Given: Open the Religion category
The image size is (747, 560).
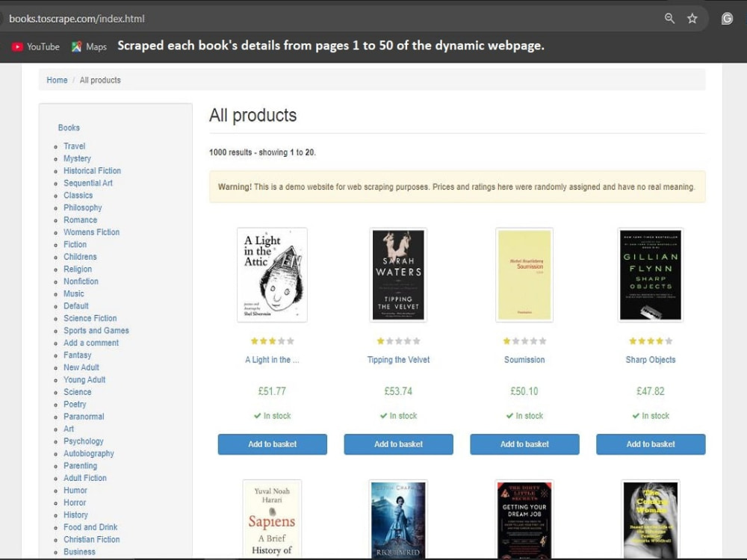Looking at the screenshot, I should click(x=78, y=269).
